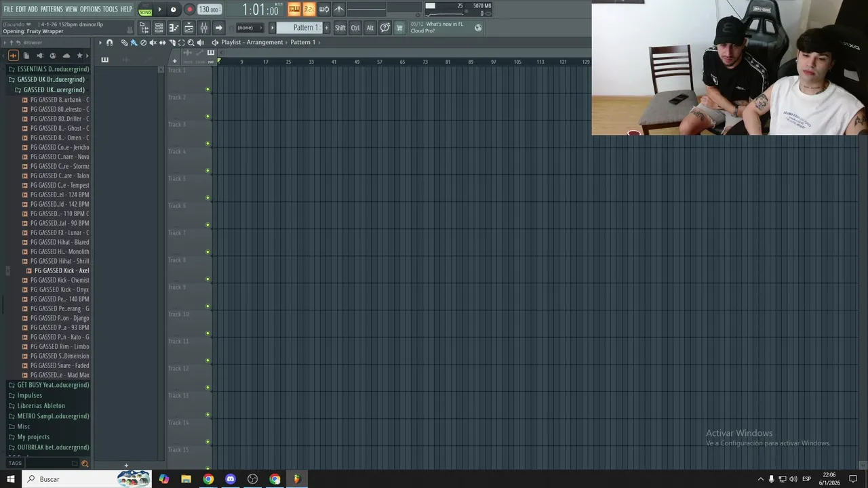Select the Zoom magnifier tool
Image resolution: width=868 pixels, height=488 pixels.
click(191, 43)
